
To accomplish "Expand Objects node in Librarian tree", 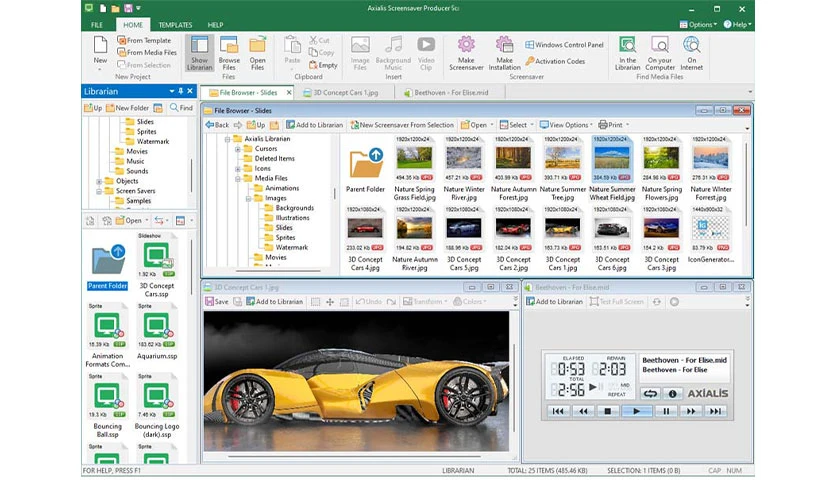I will coord(99,181).
